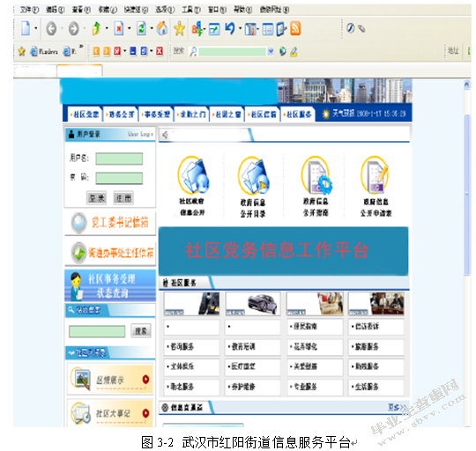Screen dimensions: 476x451
Task: Open the home page house icon
Action: pos(162,28)
